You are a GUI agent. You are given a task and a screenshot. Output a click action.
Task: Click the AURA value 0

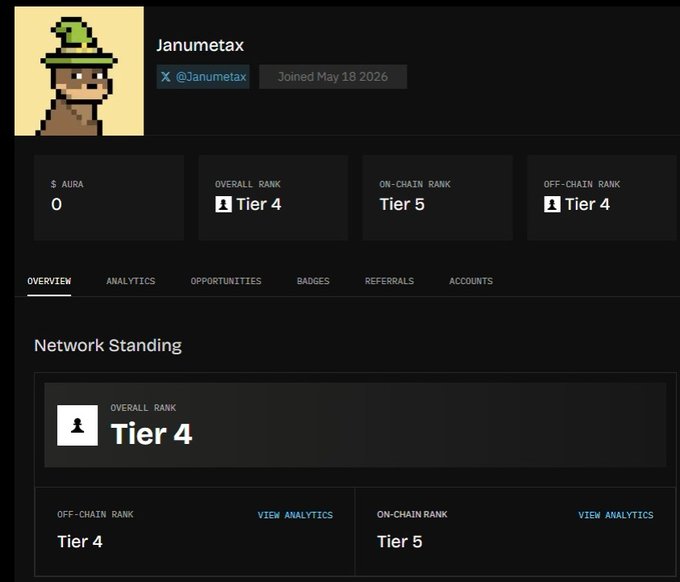pyautogui.click(x=56, y=204)
